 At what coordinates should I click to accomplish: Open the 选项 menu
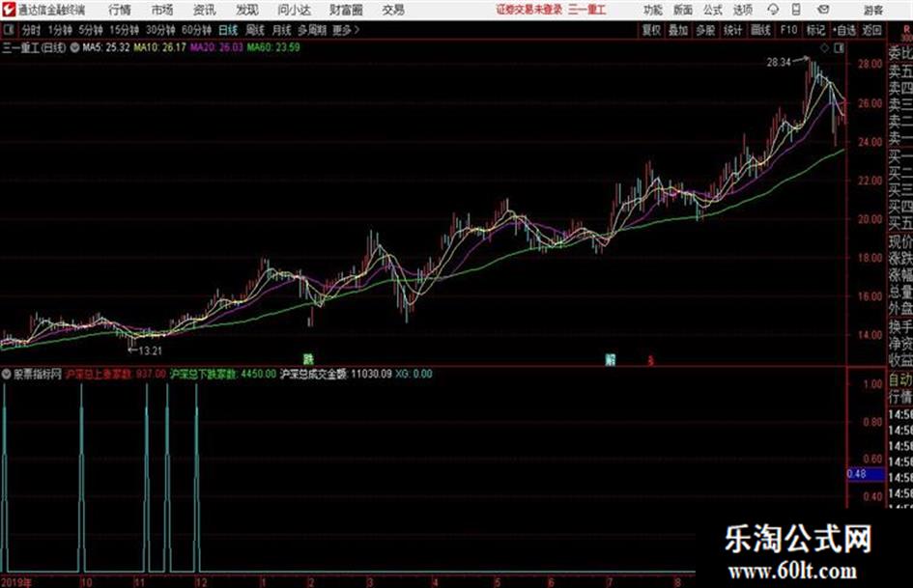742,10
